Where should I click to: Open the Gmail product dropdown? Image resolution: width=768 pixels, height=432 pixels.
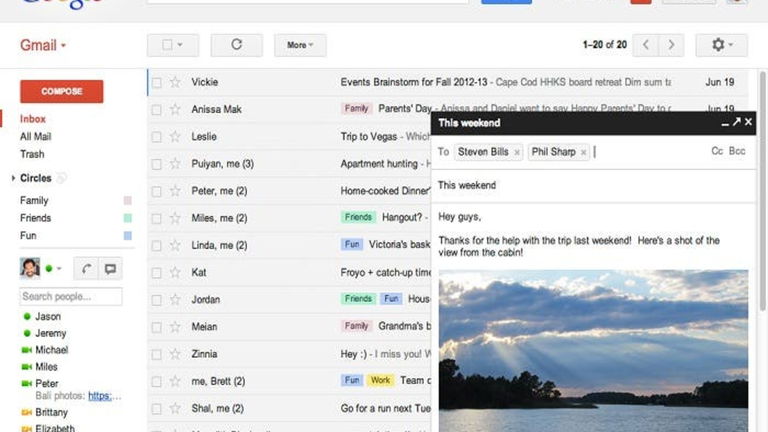click(x=43, y=46)
